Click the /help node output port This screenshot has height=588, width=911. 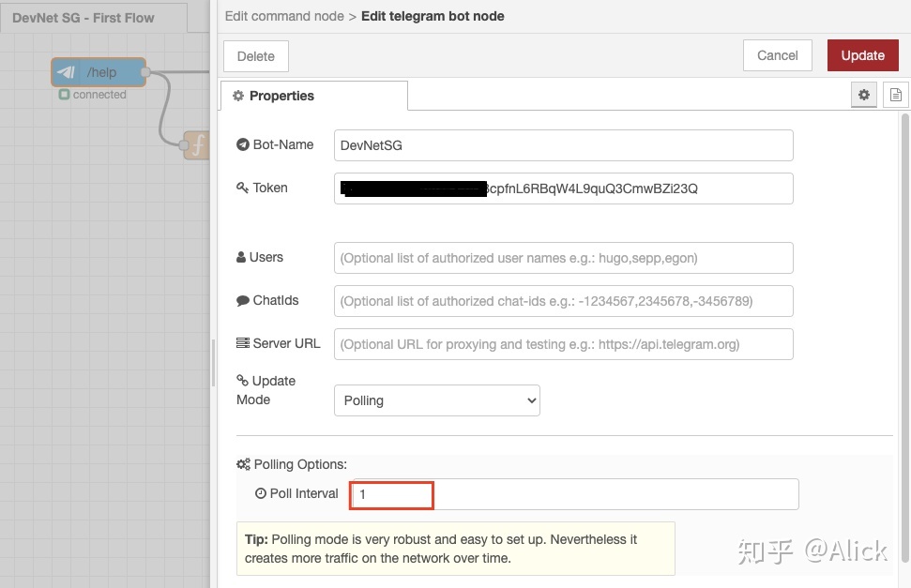[145, 72]
